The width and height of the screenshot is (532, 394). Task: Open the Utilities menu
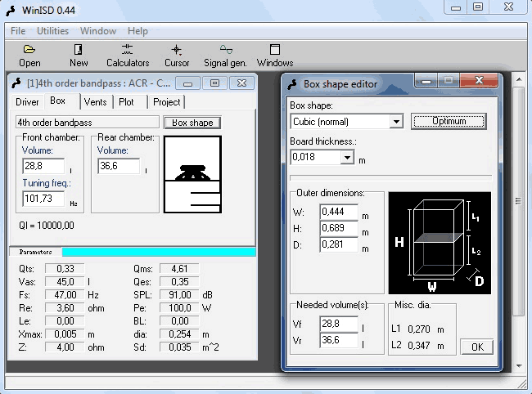pos(53,31)
